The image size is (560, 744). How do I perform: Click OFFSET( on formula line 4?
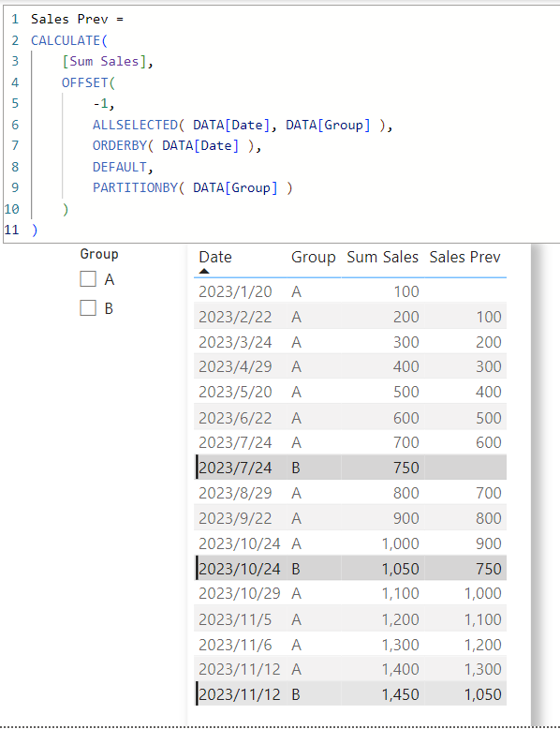tap(88, 82)
